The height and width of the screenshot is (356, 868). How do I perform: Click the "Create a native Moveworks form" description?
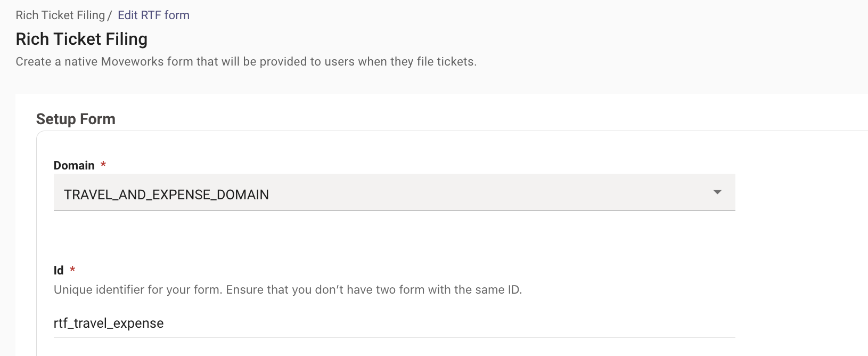pos(245,62)
